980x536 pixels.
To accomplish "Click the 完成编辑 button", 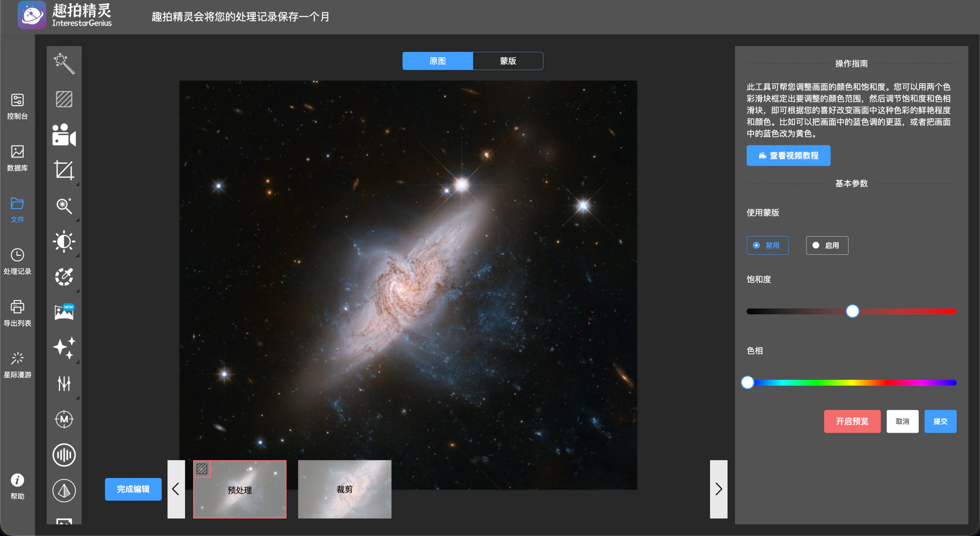I will pos(133,489).
